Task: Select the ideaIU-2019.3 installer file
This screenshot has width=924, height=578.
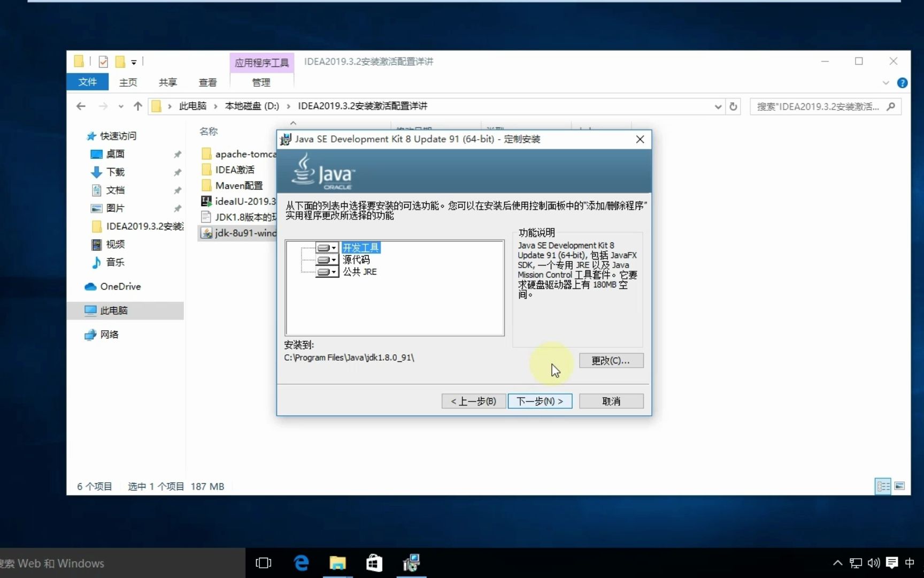Action: pyautogui.click(x=238, y=201)
